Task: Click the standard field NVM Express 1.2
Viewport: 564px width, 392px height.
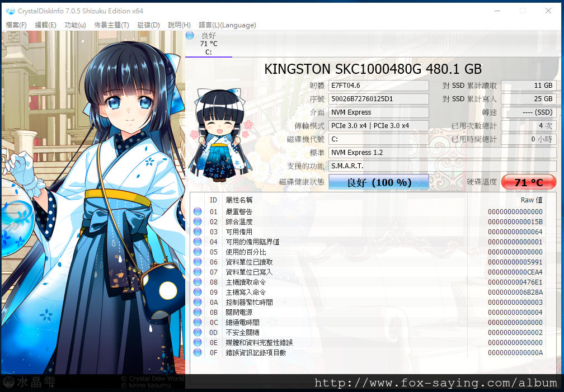Action: coord(442,153)
